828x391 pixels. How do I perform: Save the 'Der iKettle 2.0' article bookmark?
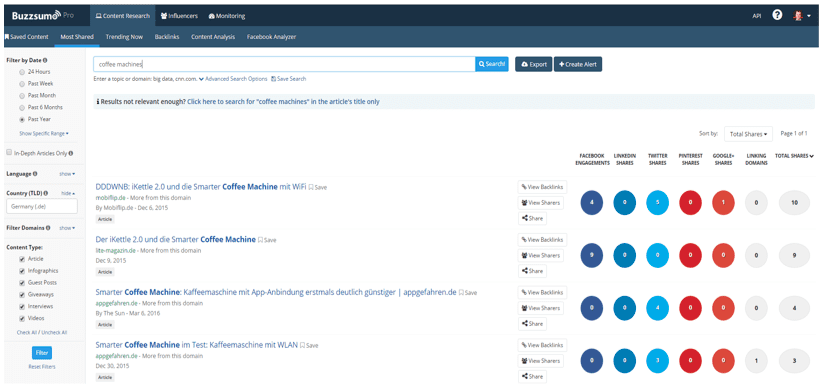(x=267, y=240)
